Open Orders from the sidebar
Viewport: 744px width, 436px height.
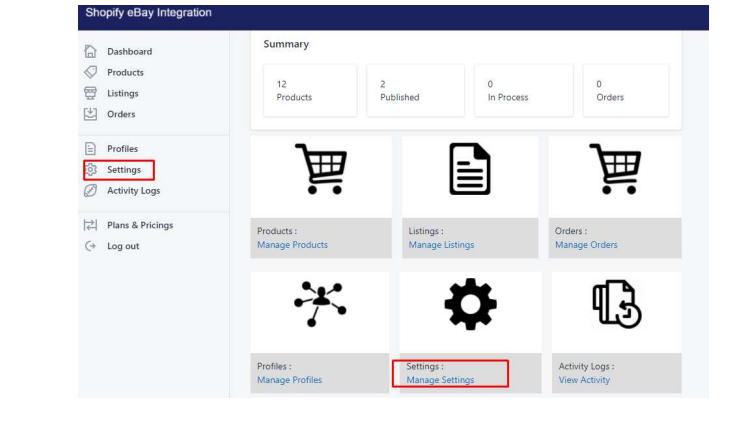point(121,114)
